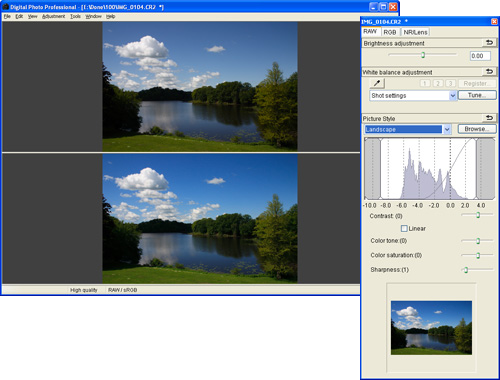Screen dimensions: 500x380
Task: Click the Browse... button
Action: click(477, 129)
